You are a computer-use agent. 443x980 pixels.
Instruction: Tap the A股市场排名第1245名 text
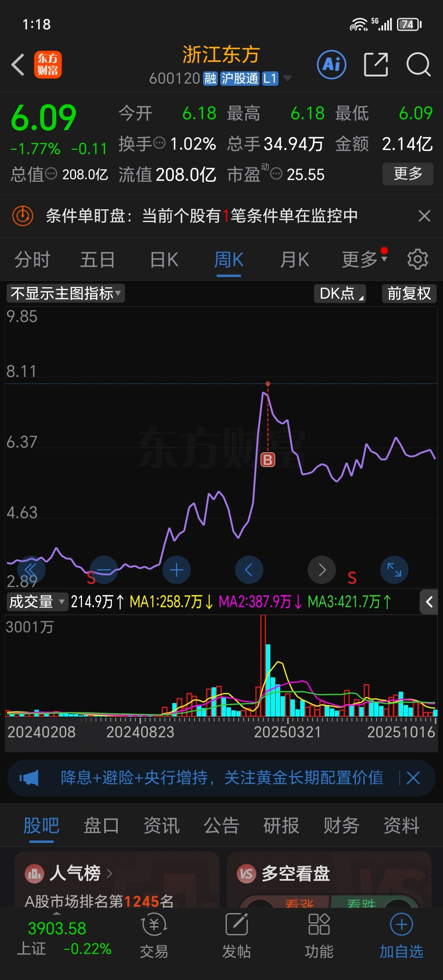[x=99, y=901]
